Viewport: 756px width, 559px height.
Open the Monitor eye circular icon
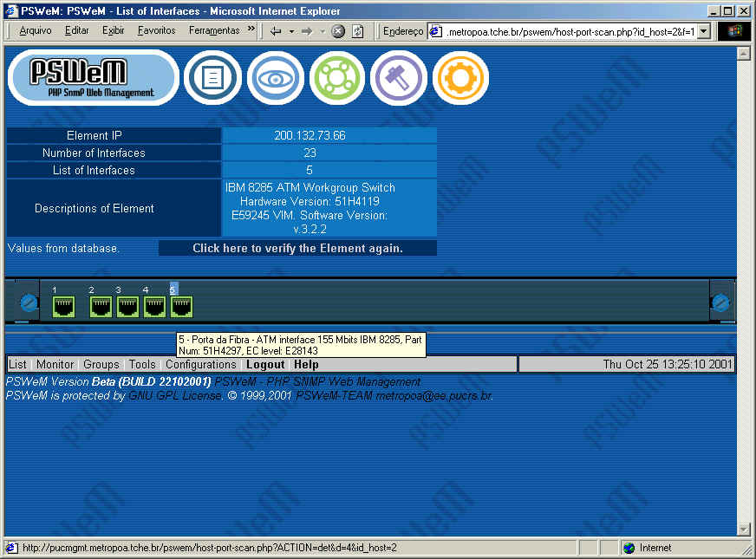[275, 78]
